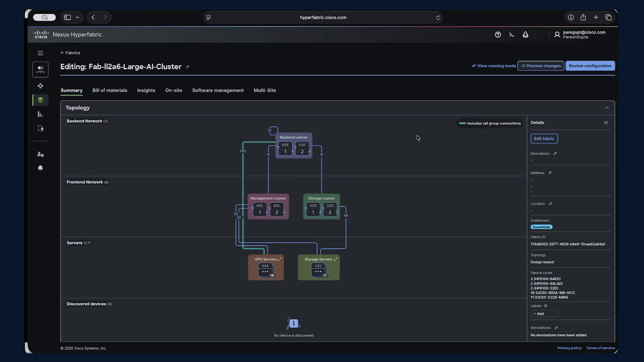Open the hamburger navigation menu
The height and width of the screenshot is (362, 644).
[40, 53]
